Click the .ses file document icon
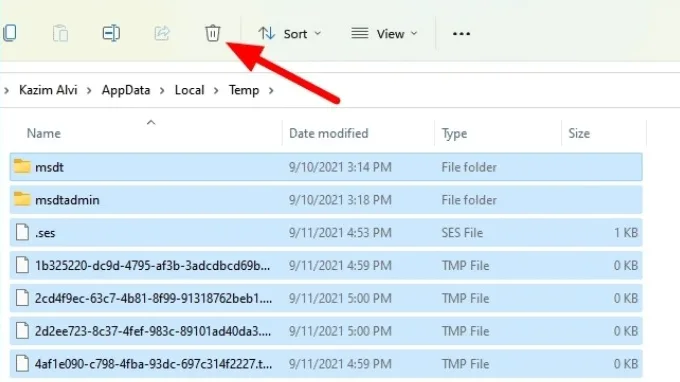680x382 pixels. tap(22, 232)
